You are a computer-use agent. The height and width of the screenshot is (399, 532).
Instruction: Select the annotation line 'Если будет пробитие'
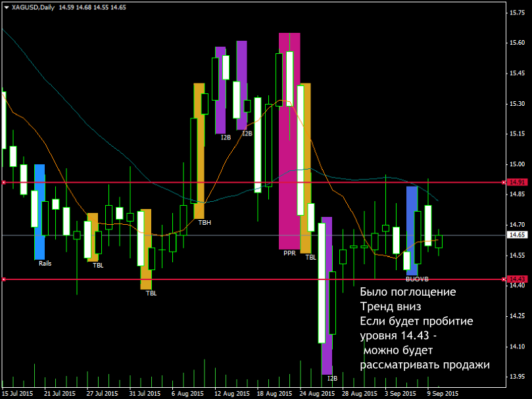tap(417, 321)
